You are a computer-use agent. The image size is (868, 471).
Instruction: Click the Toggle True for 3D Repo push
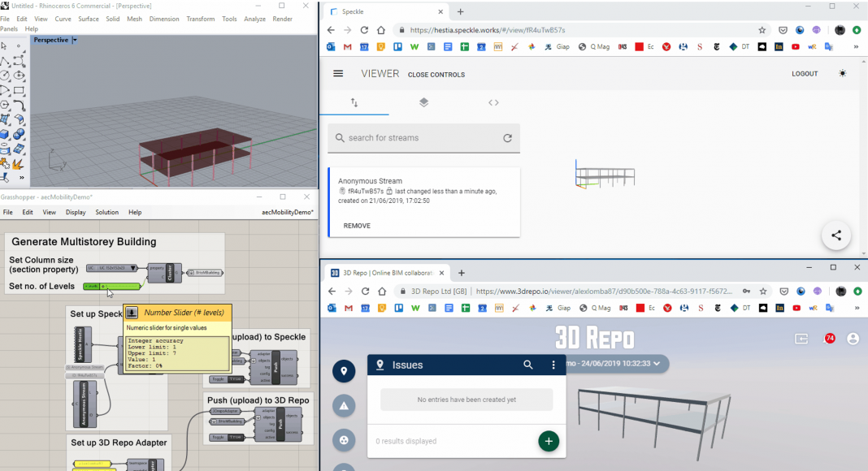(x=236, y=437)
